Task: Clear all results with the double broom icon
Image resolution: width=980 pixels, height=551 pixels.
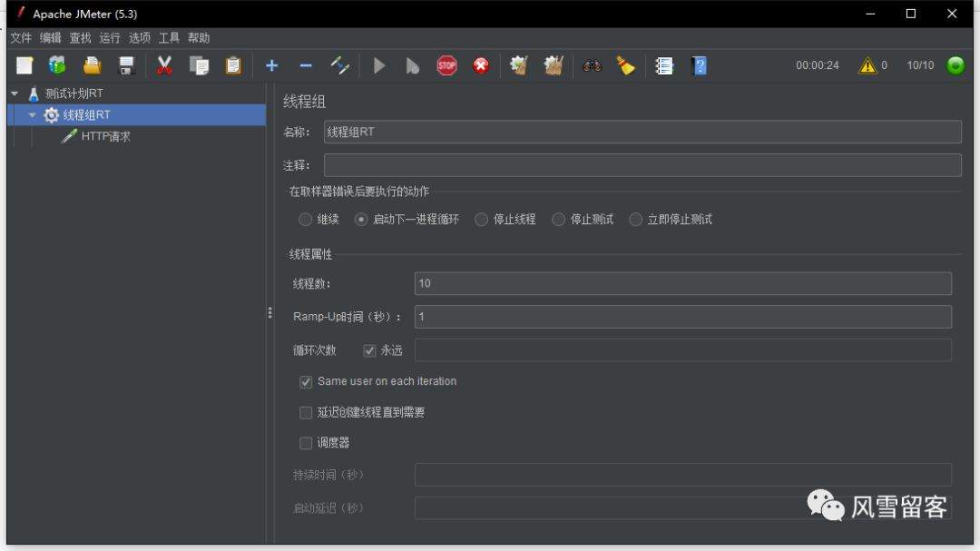Action: click(554, 65)
